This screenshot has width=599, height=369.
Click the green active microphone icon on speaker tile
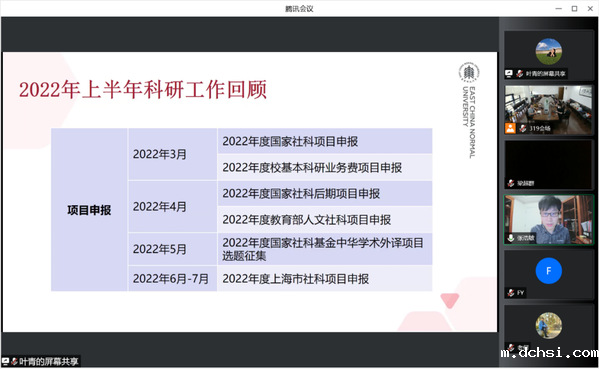(511, 238)
